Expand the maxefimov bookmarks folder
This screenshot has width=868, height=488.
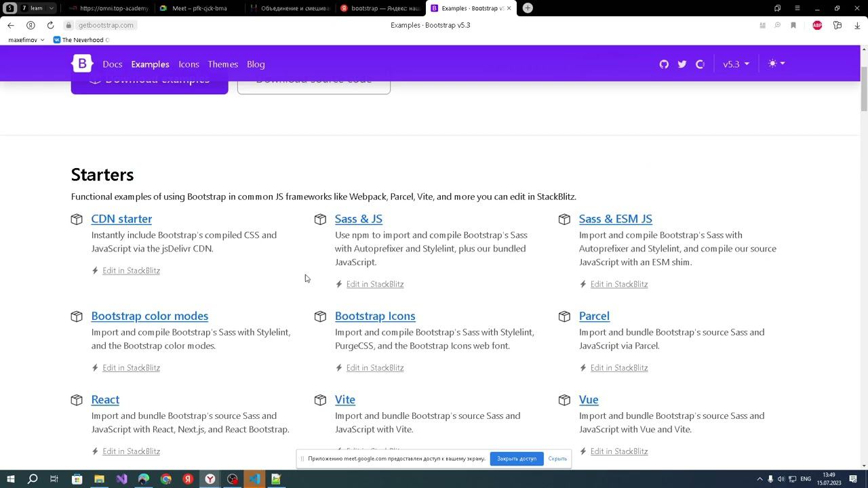[26, 40]
